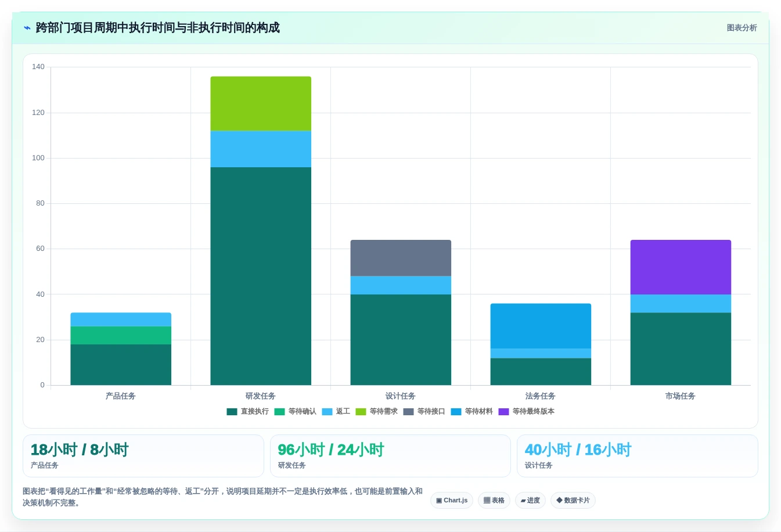Toggle 返工 legend color swatch
The image size is (781, 532).
(327, 412)
